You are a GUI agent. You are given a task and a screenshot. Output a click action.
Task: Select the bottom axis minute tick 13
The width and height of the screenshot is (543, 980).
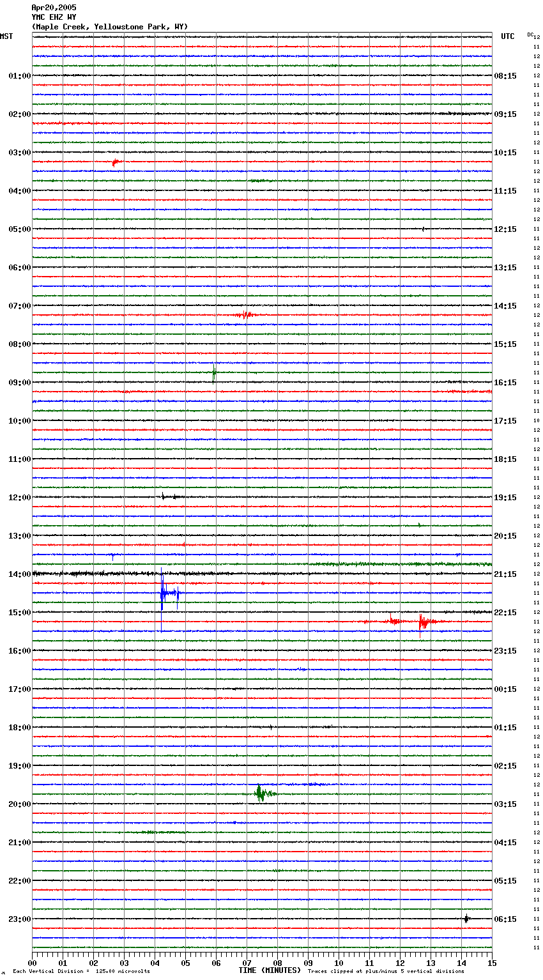click(431, 963)
